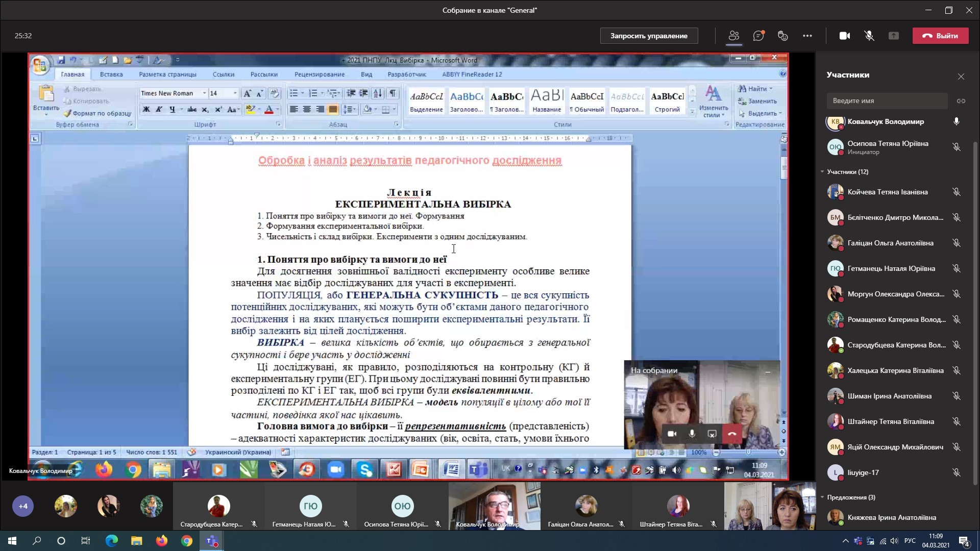This screenshot has height=551, width=980.
Task: Click Запросить управление button
Action: (649, 36)
